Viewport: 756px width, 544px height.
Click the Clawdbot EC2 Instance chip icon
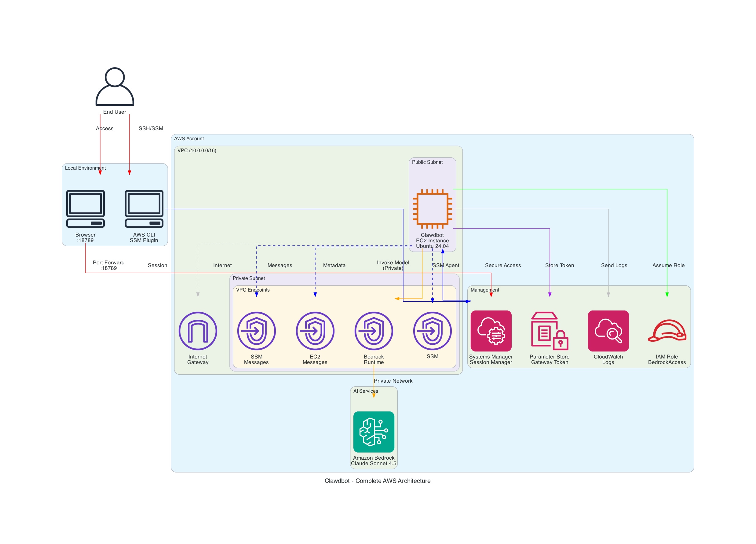tap(432, 209)
